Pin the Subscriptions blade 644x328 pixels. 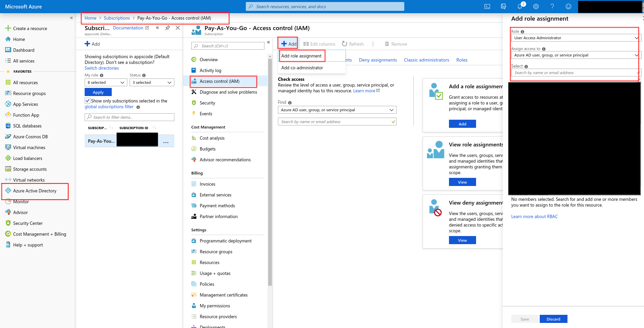168,28
